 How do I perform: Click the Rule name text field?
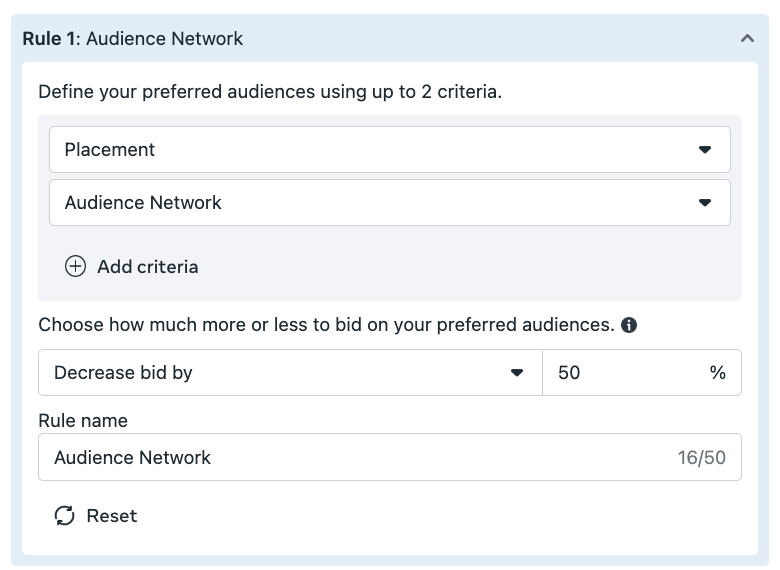click(x=390, y=457)
